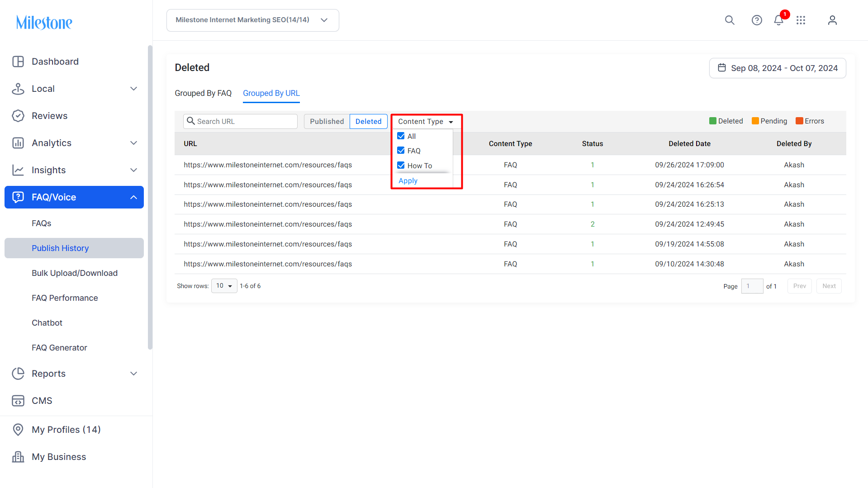Click the red Errors legend swatch

799,121
